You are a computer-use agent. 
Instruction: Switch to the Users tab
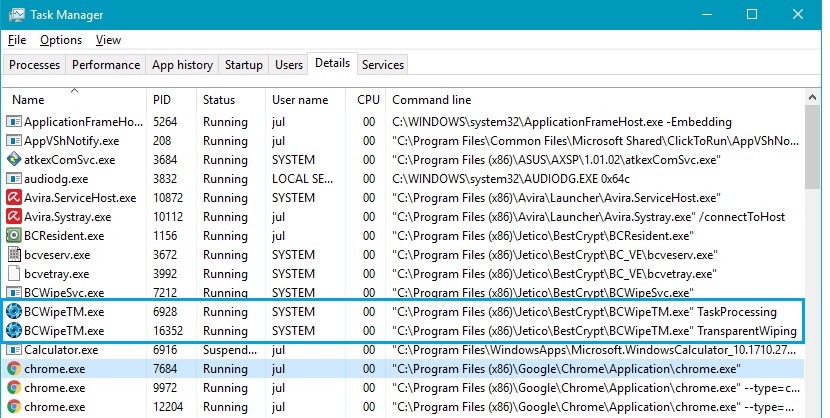click(289, 65)
